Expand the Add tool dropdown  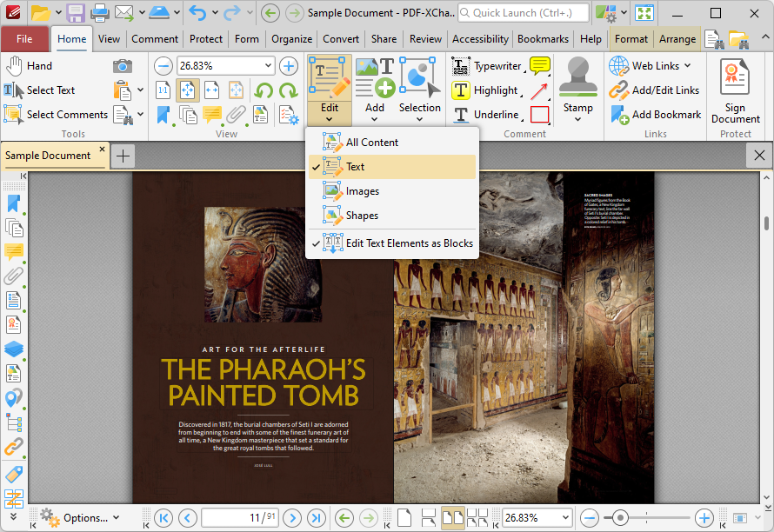coord(374,119)
